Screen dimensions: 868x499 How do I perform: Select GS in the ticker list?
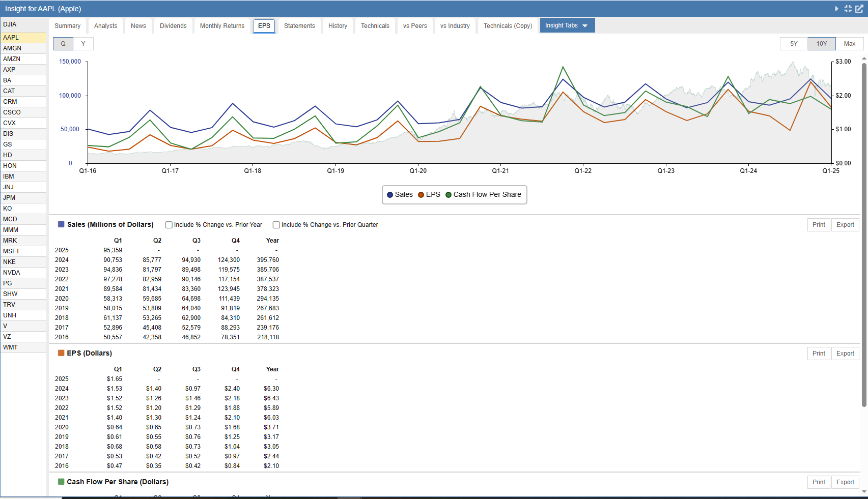point(23,144)
